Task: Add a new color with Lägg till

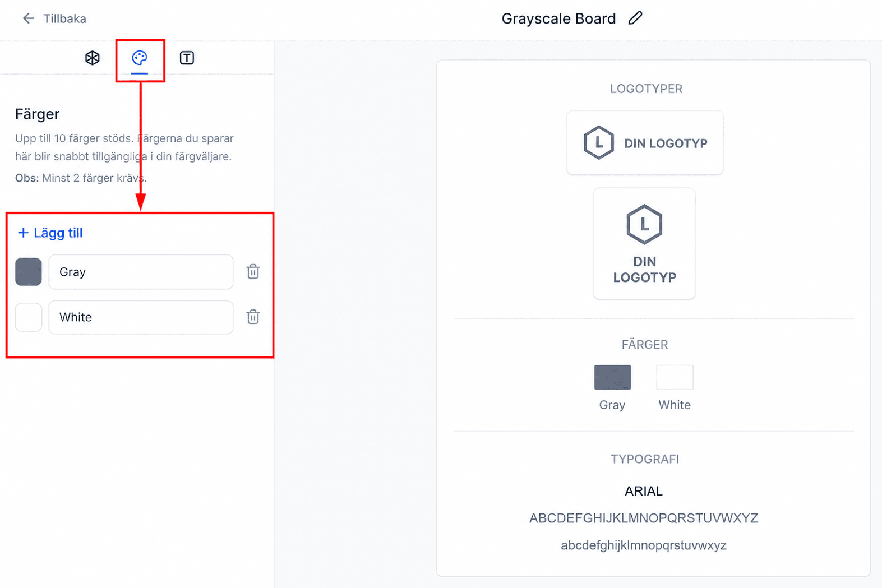Action: 50,233
